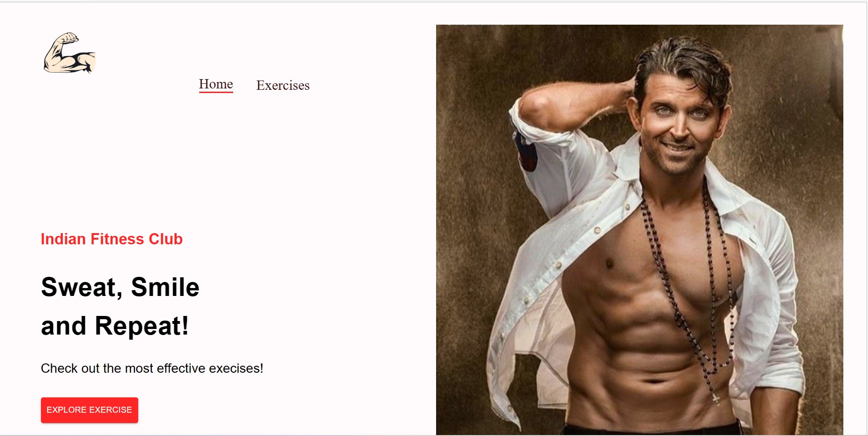Click the clenched fist on the logo

70,38
